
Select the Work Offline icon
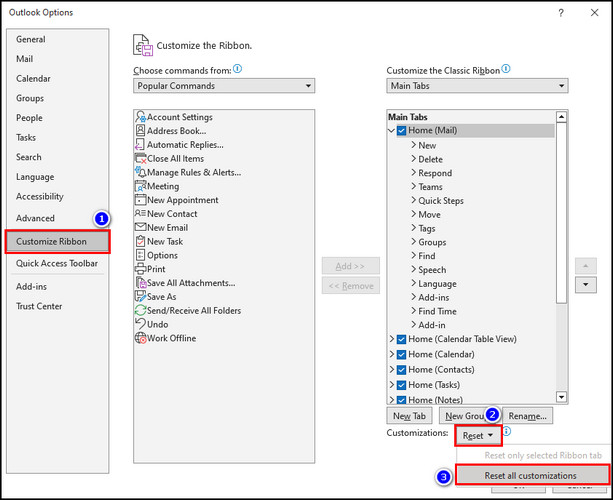click(x=139, y=338)
